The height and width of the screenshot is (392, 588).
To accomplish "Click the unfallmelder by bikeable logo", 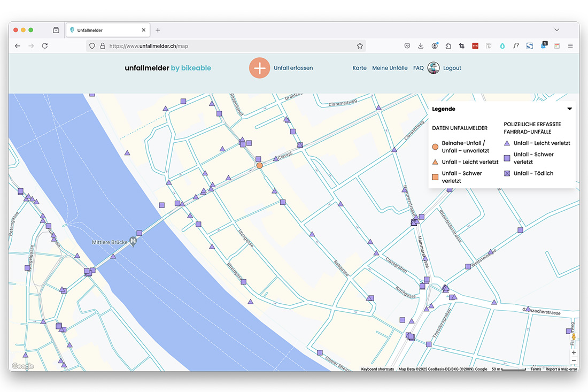I will 168,68.
